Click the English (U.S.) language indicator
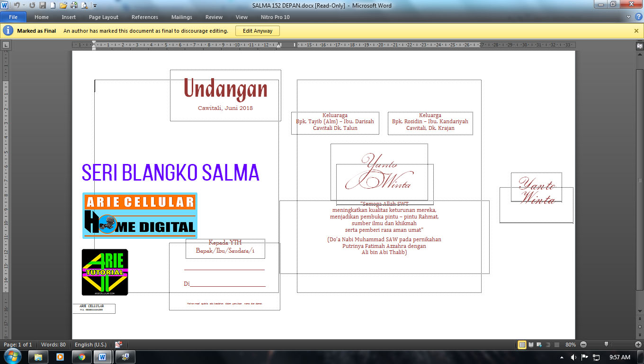The image size is (644, 364). [x=90, y=345]
